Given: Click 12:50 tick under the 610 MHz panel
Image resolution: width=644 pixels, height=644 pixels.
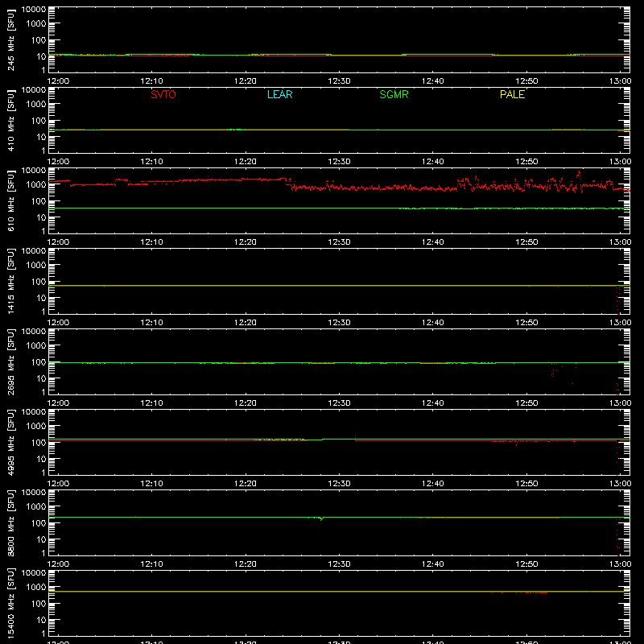Looking at the screenshot, I should pyautogui.click(x=526, y=242).
